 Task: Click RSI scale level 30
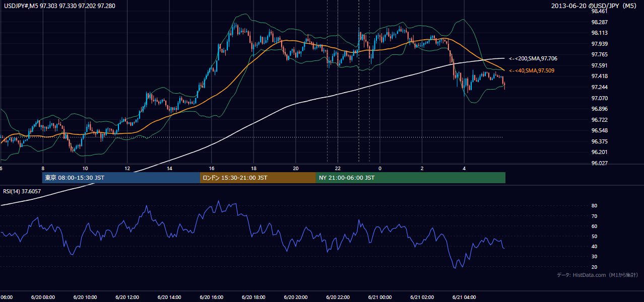(594, 257)
